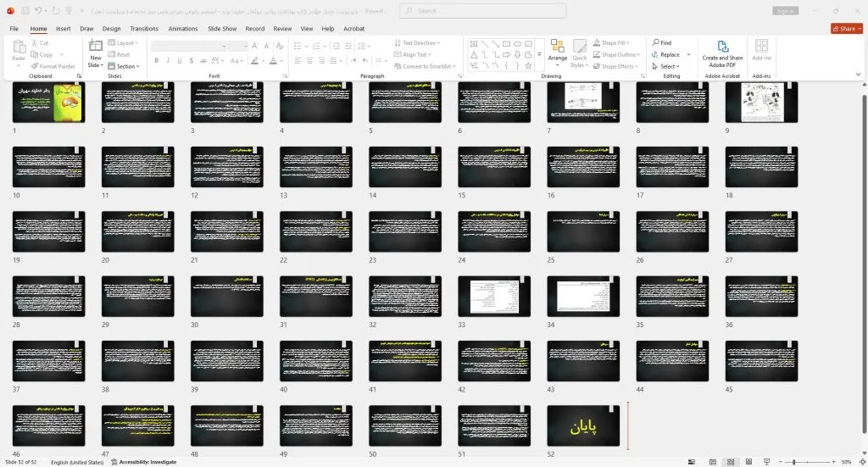Viewport: 868px width, 467px height.
Task: Click the Arrange button
Action: point(558,53)
